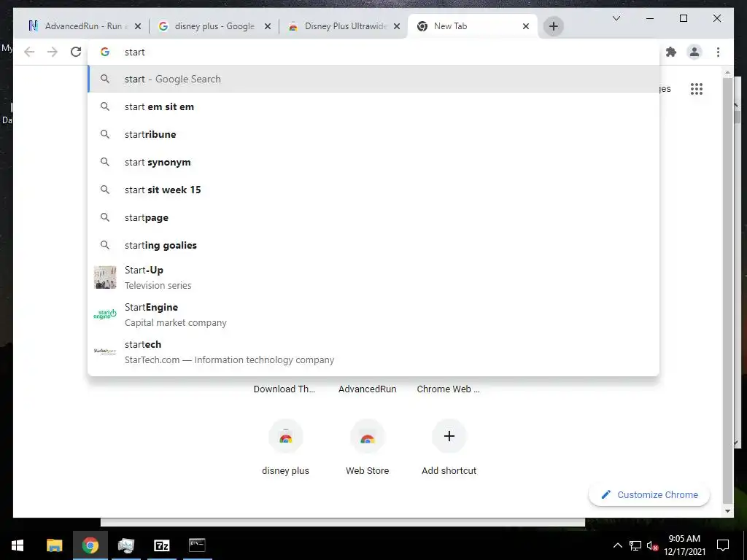Open the startech StarTech.com suggestion
747x560 pixels.
click(x=374, y=351)
